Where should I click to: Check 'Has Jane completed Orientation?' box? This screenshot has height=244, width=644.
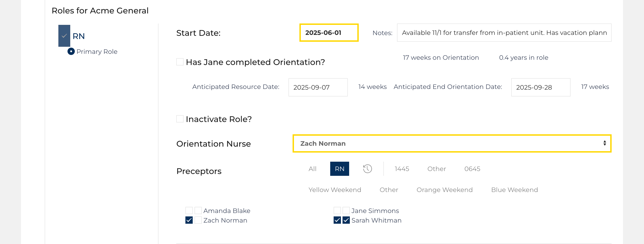pyautogui.click(x=180, y=62)
